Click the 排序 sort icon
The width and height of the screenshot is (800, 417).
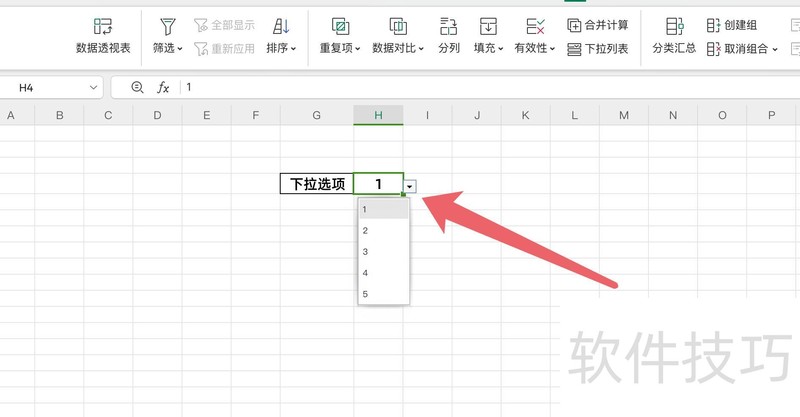pyautogui.click(x=281, y=26)
